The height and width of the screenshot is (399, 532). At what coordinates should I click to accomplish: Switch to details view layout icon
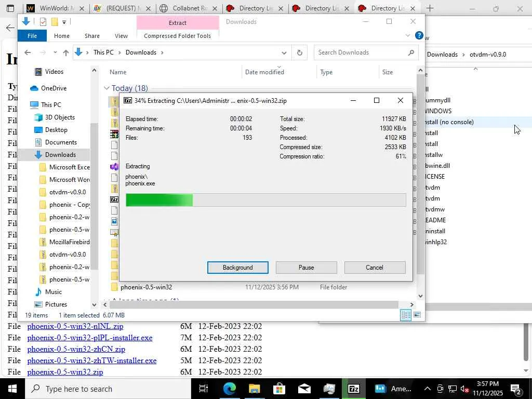[406, 315]
